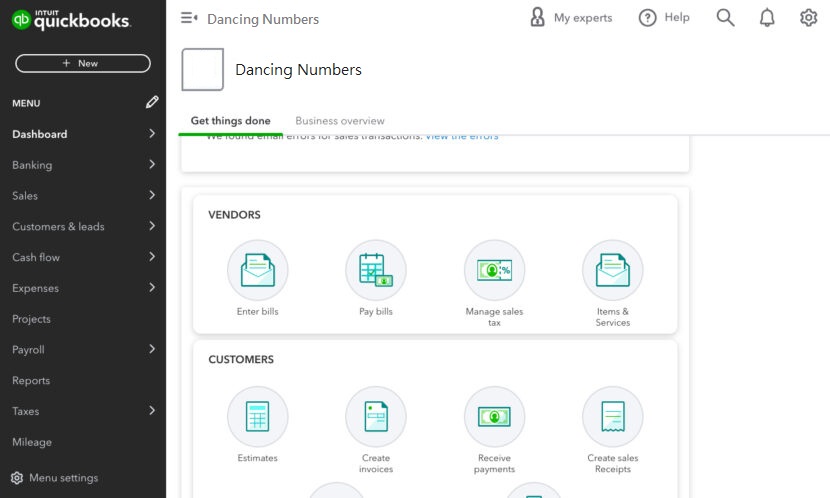Expand the Taxes chevron
This screenshot has width=830, height=498.
coord(152,410)
